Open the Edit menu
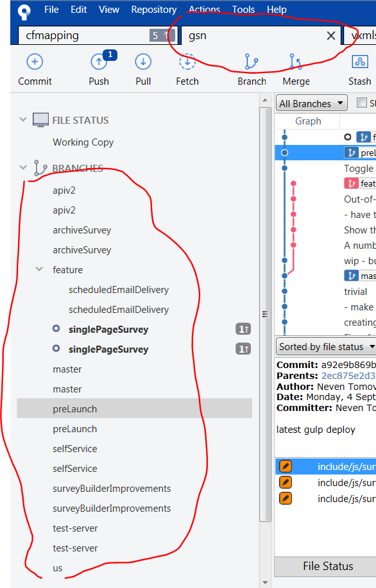The image size is (376, 588). click(79, 10)
